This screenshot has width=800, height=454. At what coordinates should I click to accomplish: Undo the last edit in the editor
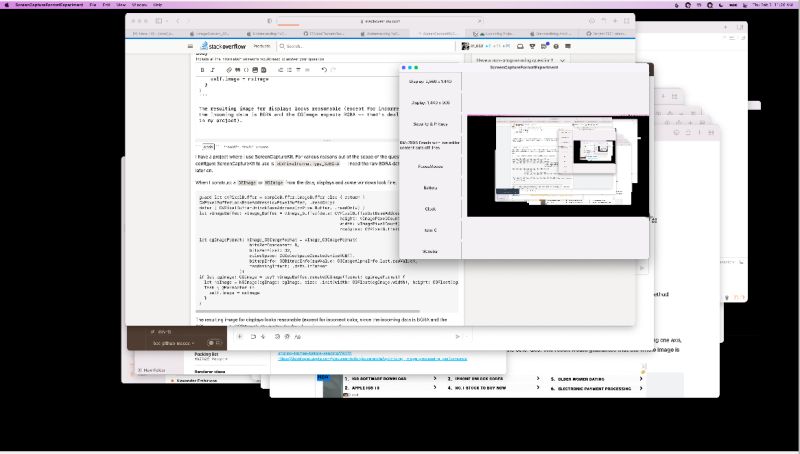coord(324,70)
